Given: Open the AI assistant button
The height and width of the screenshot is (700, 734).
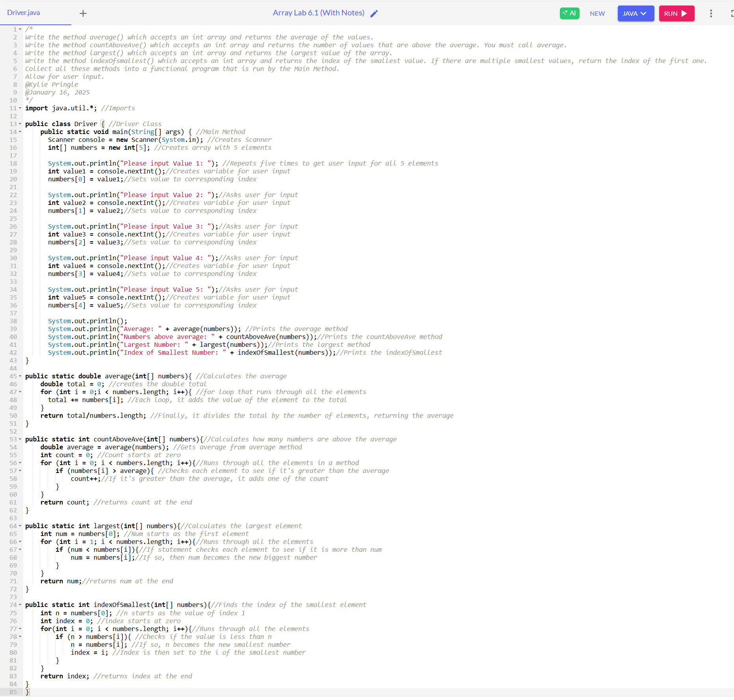Looking at the screenshot, I should (x=569, y=13).
